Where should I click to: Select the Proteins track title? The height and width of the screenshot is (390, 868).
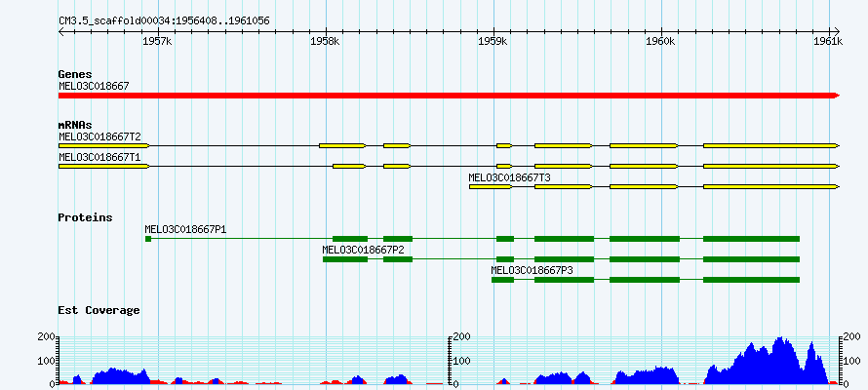[85, 217]
